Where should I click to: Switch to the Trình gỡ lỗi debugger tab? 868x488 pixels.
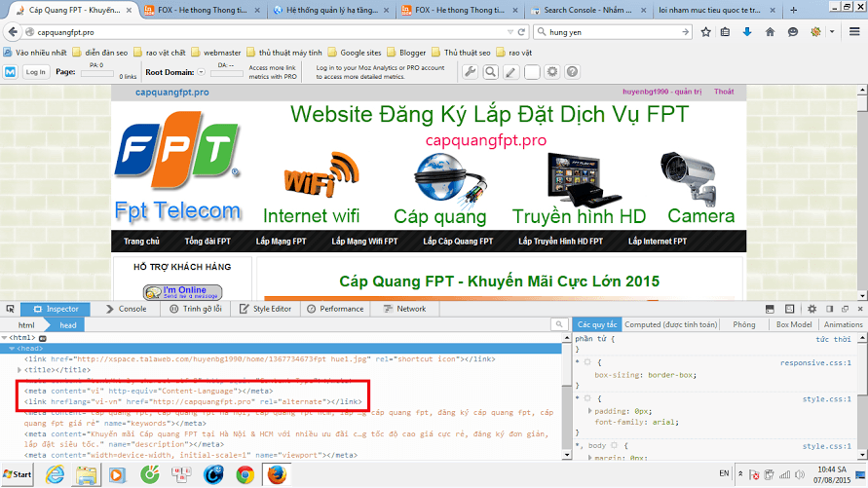click(x=196, y=309)
